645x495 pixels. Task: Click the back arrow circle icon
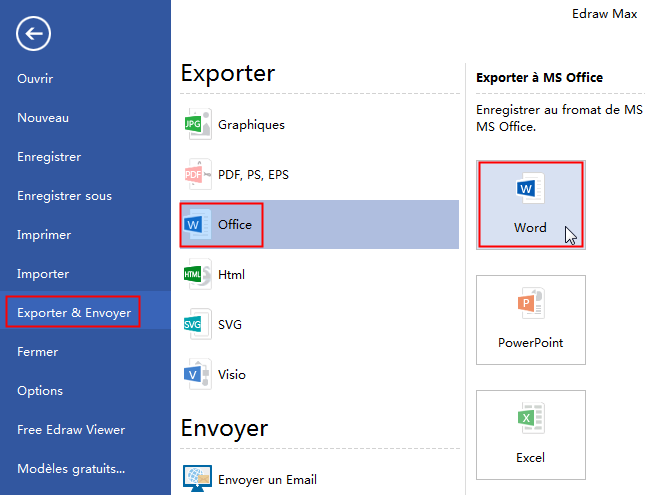(33, 34)
